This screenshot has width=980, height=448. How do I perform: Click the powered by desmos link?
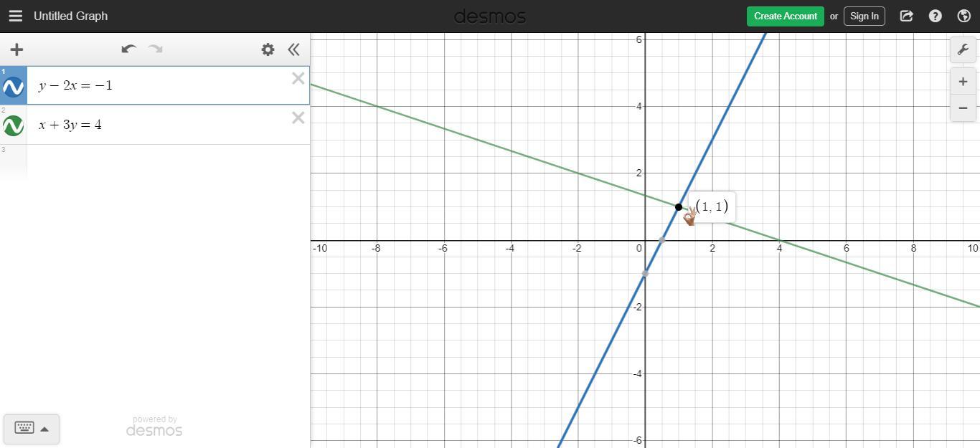tap(154, 426)
